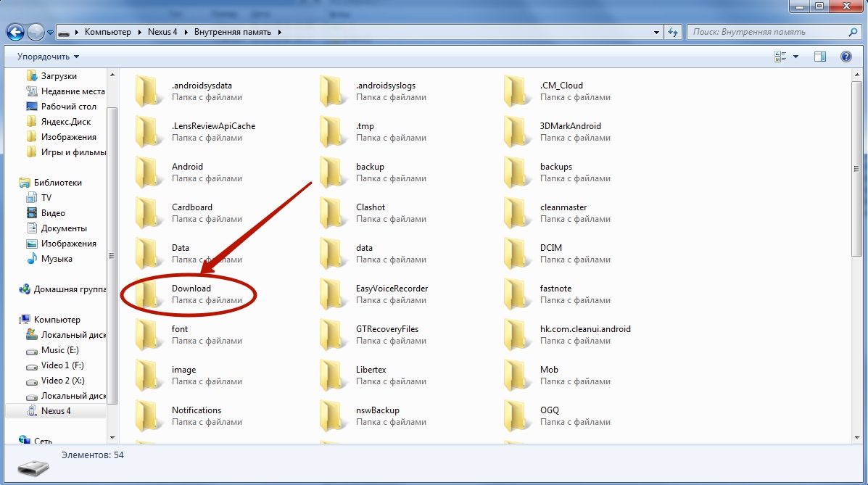This screenshot has width=868, height=485.
Task: Click the 'fastnote' folder name
Action: [555, 289]
